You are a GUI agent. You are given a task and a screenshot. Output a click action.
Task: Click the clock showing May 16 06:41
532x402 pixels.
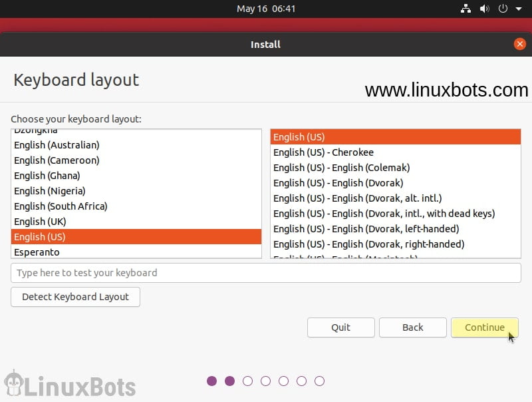(265, 9)
